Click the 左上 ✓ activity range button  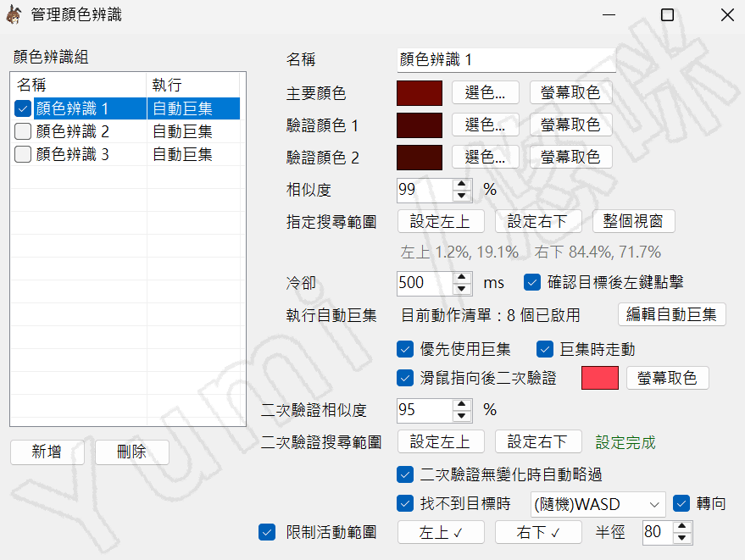[441, 532]
